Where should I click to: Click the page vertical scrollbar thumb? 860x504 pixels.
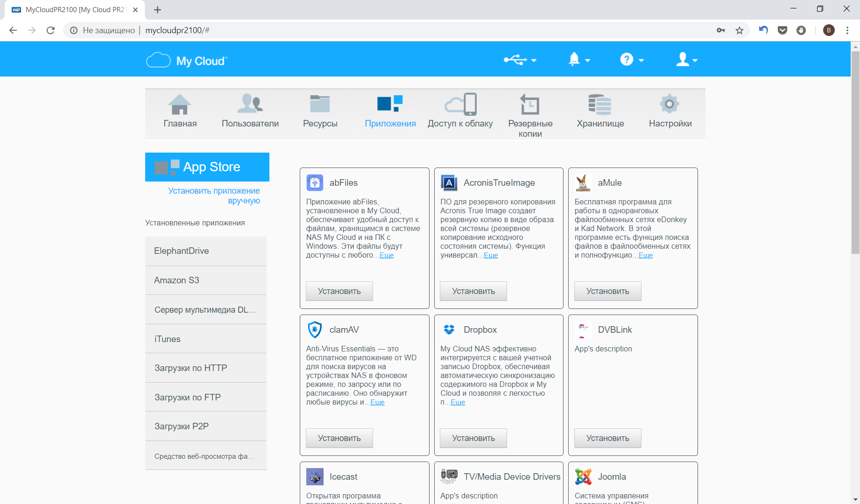[x=855, y=153]
